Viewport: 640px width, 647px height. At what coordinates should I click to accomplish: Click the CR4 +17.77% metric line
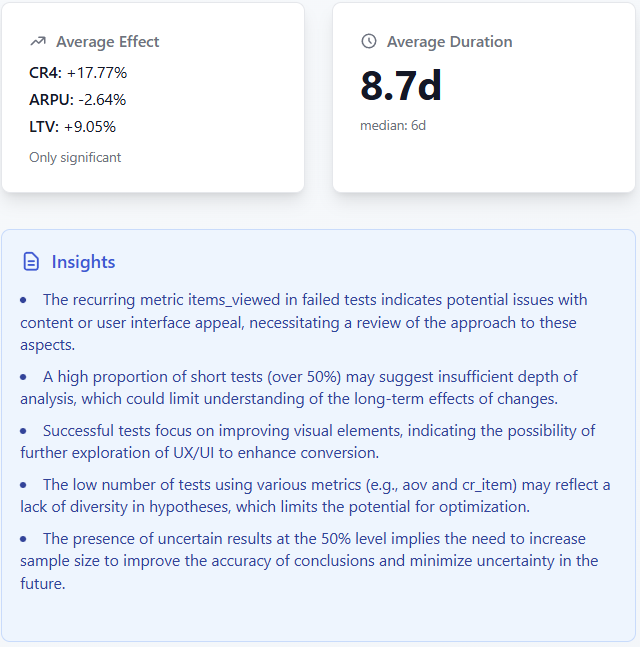coord(78,72)
